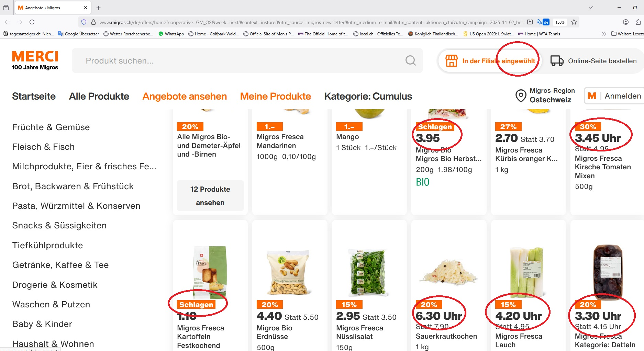
Task: Click the Migros-Region location pin icon
Action: pos(521,96)
